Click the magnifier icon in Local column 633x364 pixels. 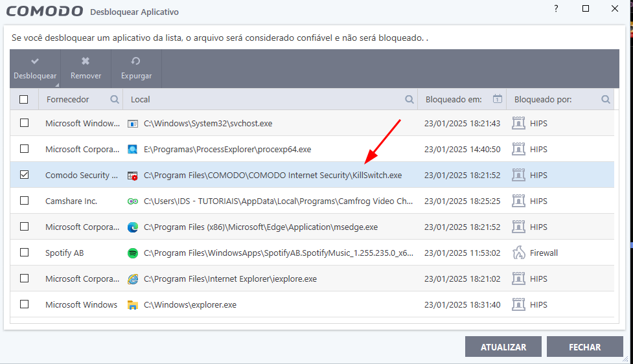[x=409, y=100]
